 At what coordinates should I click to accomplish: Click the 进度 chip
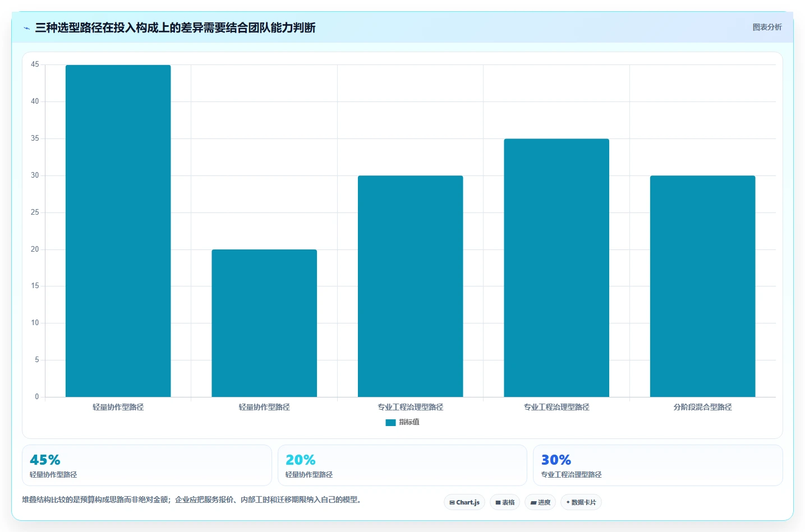point(540,502)
